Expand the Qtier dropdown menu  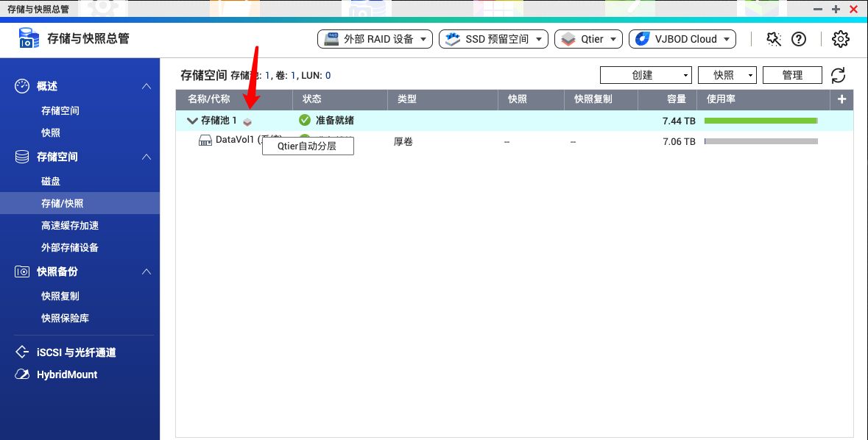tap(588, 39)
